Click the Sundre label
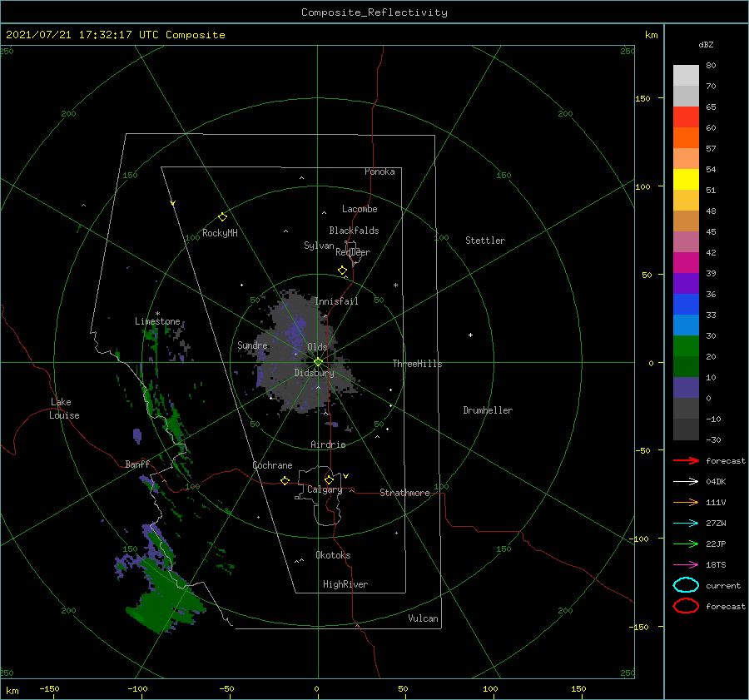The width and height of the screenshot is (749, 700). click(252, 345)
